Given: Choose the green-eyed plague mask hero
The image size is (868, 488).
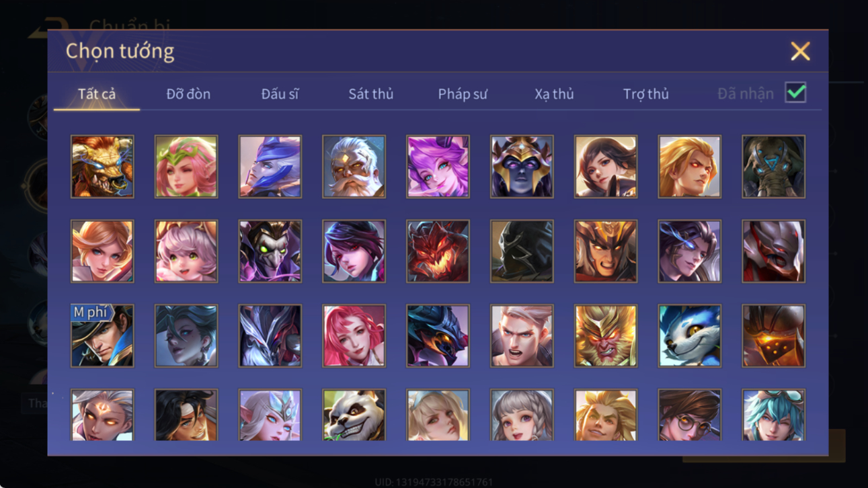Looking at the screenshot, I should 270,251.
